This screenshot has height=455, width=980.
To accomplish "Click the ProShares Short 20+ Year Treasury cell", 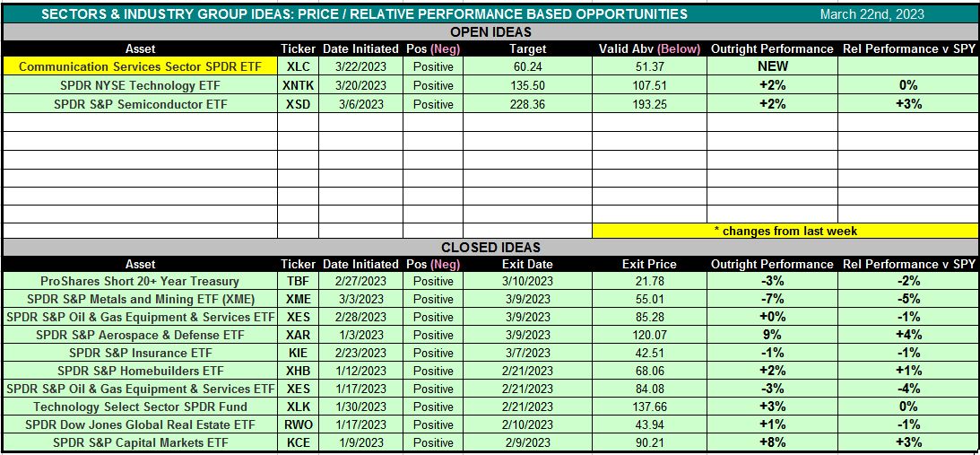I will click(x=140, y=281).
